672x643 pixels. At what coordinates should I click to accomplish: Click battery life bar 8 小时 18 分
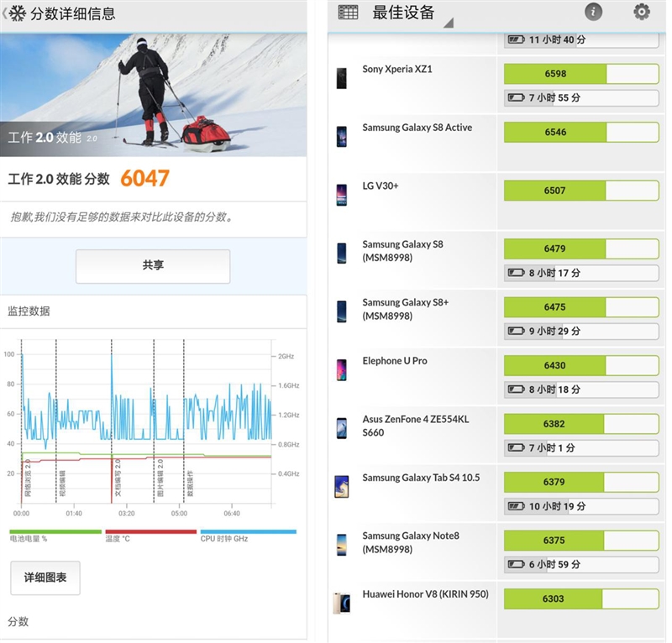(x=581, y=389)
